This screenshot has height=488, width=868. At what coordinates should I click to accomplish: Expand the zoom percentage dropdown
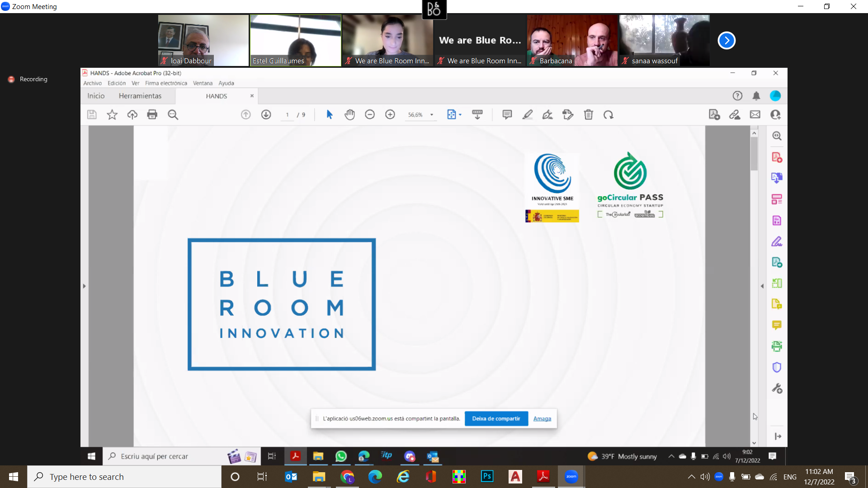[432, 115]
